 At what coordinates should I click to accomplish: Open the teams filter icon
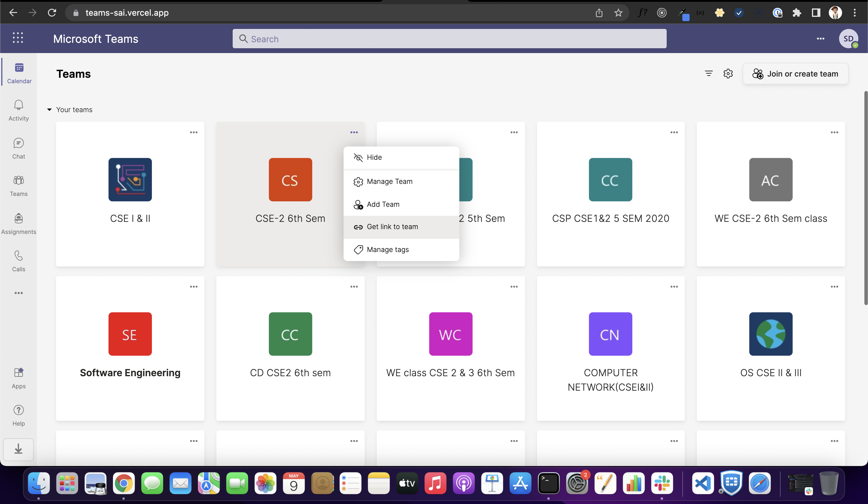point(709,73)
